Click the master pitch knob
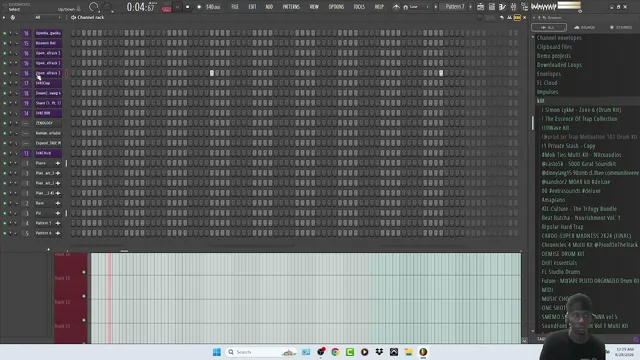The image size is (640, 360). coord(108,7)
